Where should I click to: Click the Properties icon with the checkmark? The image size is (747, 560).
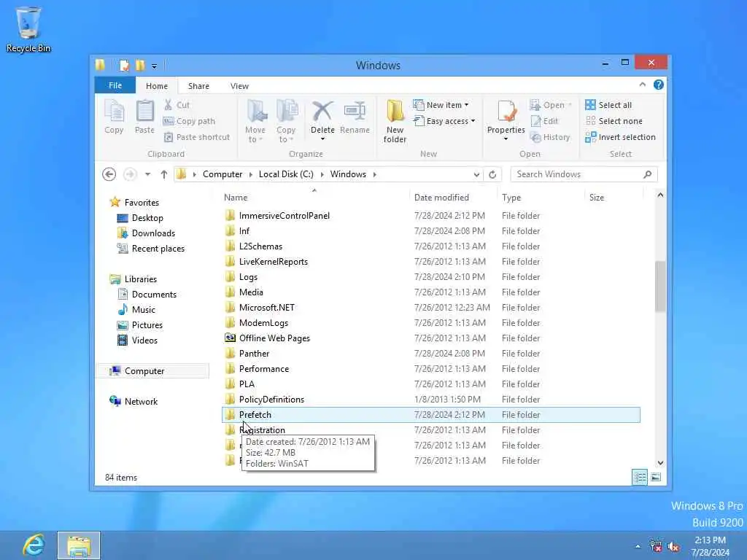click(506, 112)
